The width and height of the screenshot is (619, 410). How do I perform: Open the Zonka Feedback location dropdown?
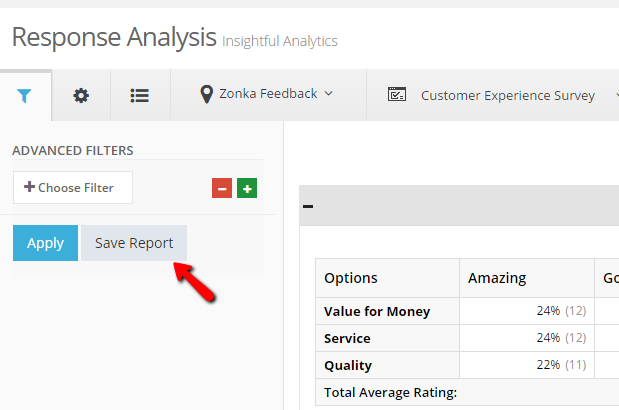267,94
